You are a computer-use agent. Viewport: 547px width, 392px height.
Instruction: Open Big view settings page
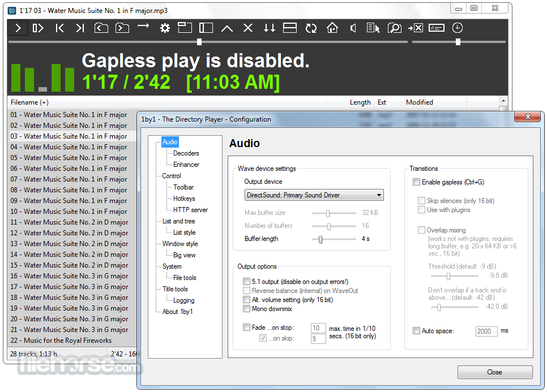(x=184, y=255)
